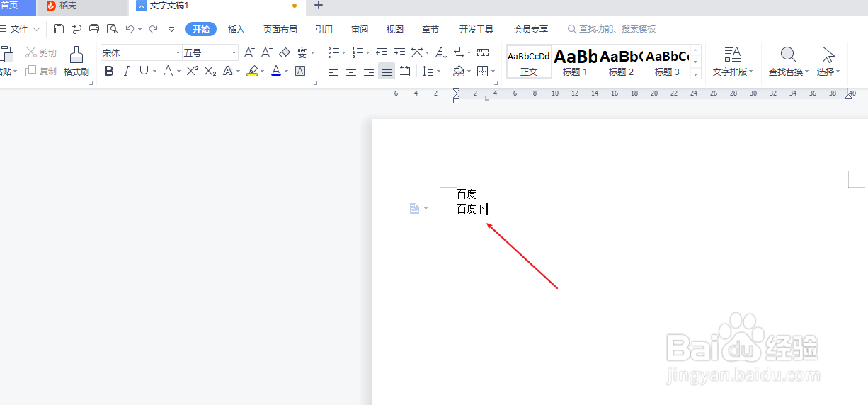
Task: Decrease font size with A- icon
Action: (267, 52)
